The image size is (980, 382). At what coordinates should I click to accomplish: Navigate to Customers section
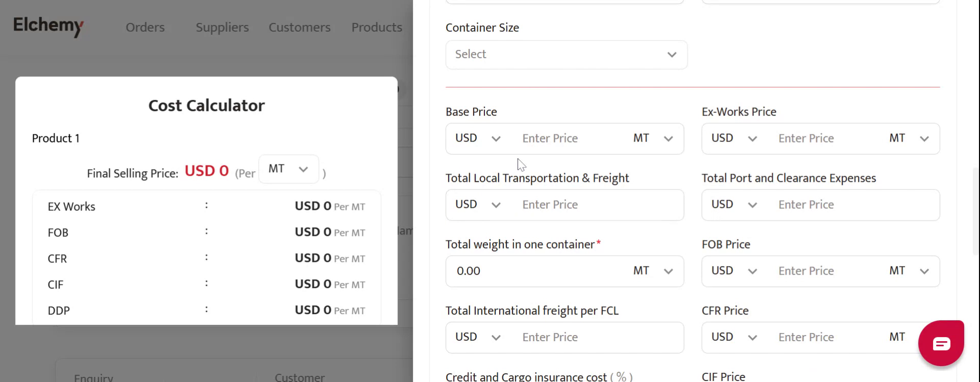300,27
